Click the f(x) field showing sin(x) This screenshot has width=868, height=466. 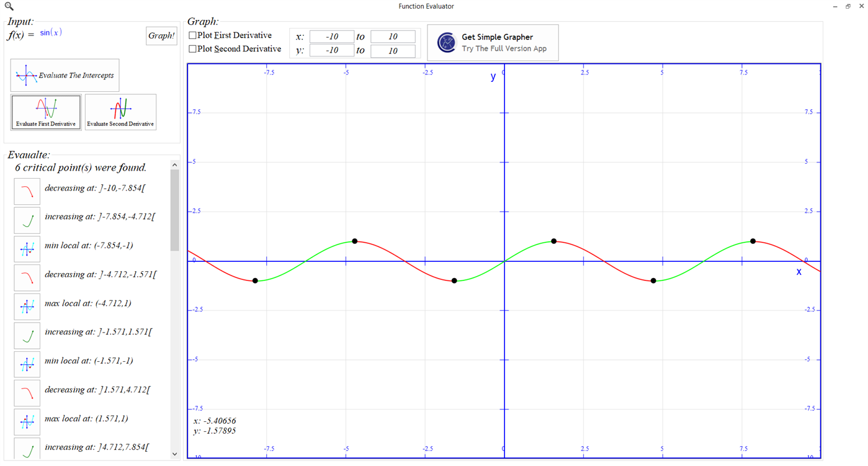(50, 32)
